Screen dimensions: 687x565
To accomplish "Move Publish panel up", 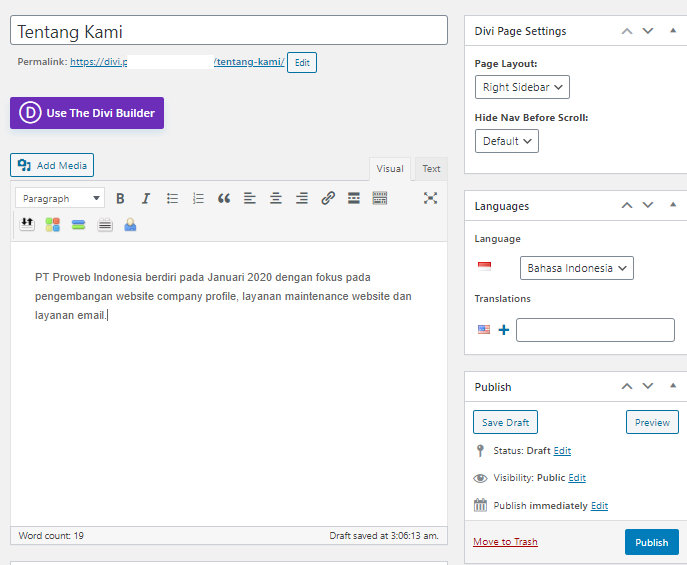I will [x=627, y=386].
